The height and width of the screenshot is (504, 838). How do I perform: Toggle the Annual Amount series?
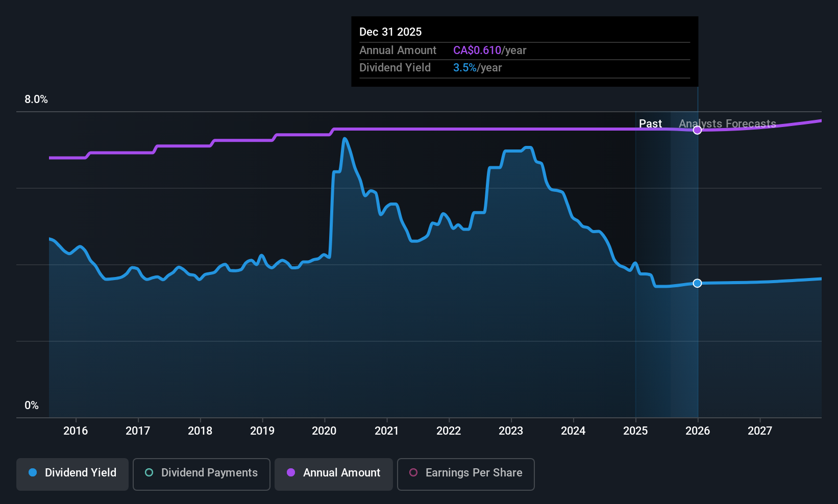(x=334, y=474)
